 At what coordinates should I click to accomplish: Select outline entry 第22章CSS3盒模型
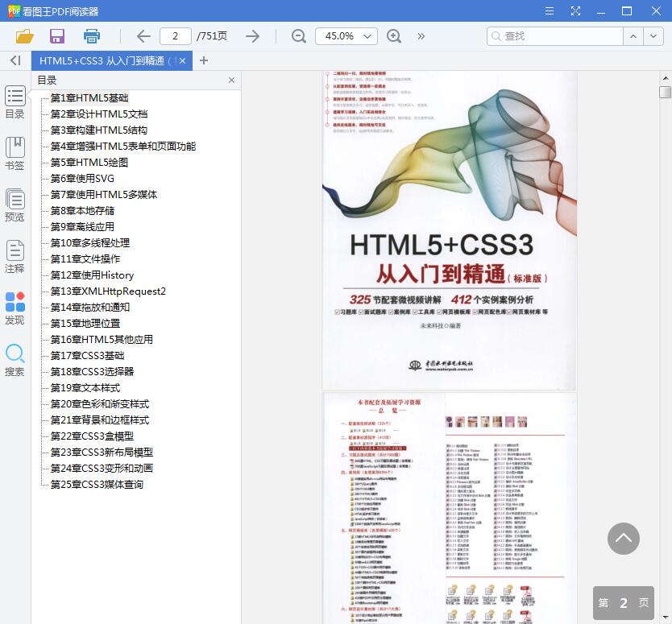tap(92, 436)
